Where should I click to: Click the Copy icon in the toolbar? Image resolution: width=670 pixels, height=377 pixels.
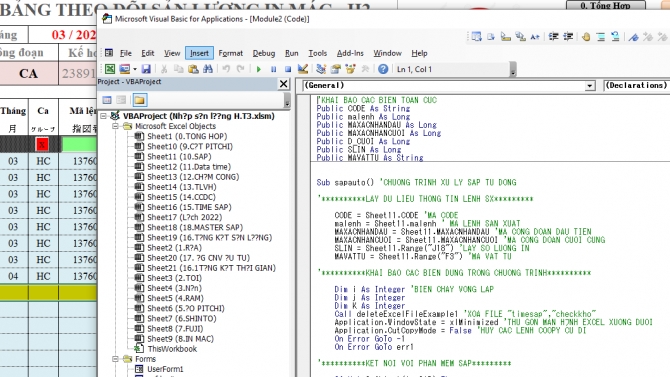coord(178,69)
